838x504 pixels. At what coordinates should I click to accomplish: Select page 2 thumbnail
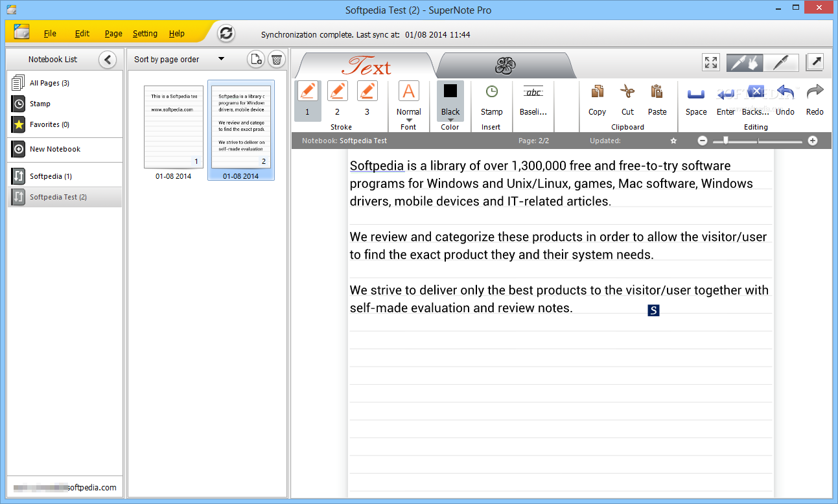(x=240, y=127)
